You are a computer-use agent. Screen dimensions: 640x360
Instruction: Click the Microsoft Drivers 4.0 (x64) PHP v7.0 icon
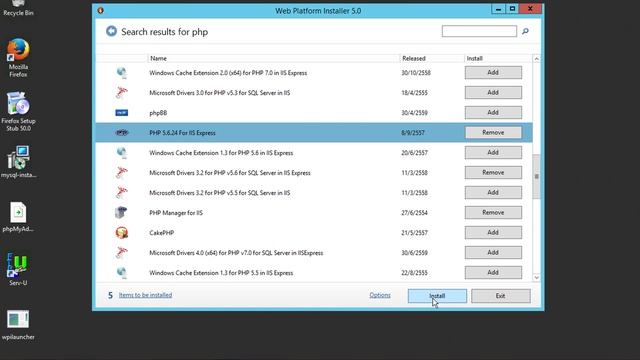tap(122, 253)
